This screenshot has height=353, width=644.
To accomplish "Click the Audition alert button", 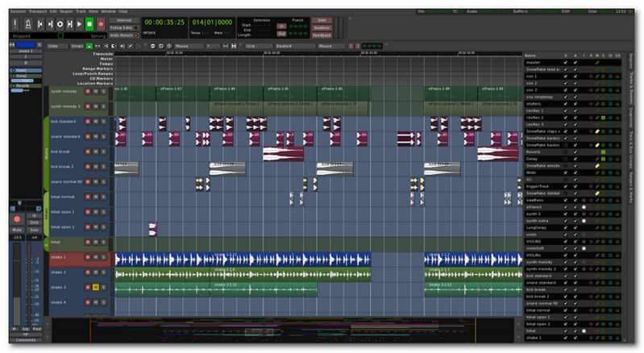I will [322, 27].
